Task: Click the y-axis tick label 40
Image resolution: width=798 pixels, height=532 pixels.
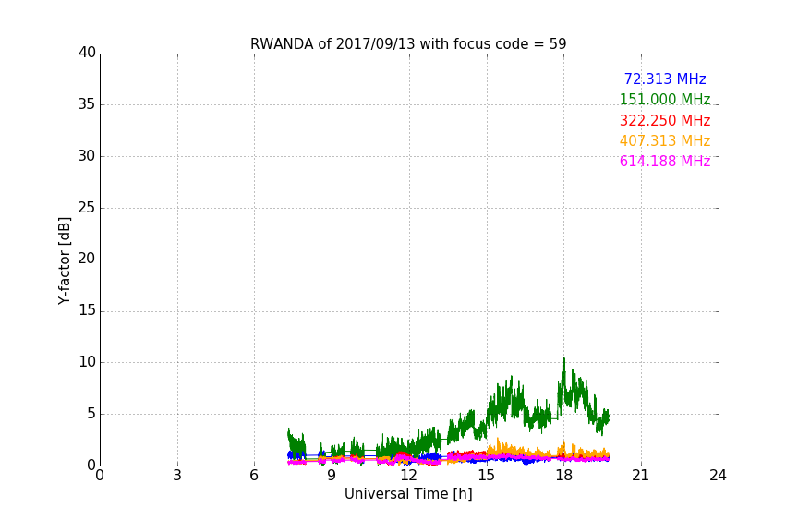Action: click(87, 53)
